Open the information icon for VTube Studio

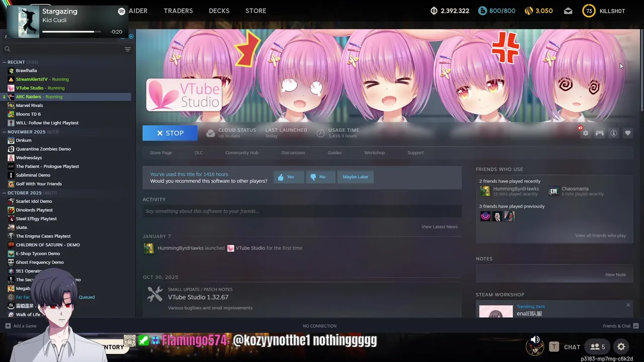click(614, 133)
